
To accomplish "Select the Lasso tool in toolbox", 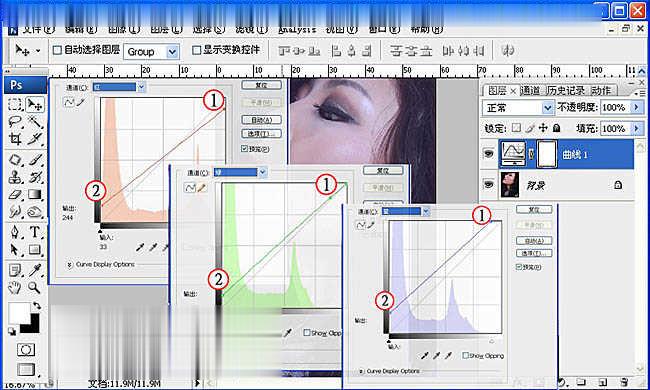I will 15,121.
